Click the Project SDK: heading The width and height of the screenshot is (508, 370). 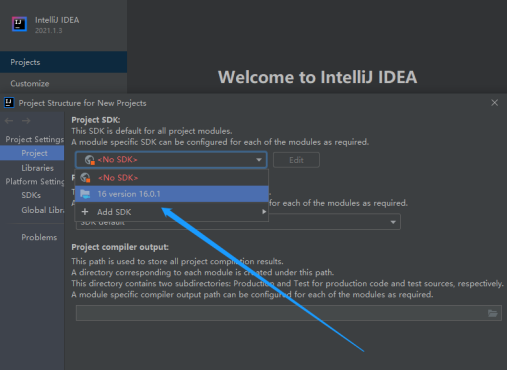(x=96, y=120)
